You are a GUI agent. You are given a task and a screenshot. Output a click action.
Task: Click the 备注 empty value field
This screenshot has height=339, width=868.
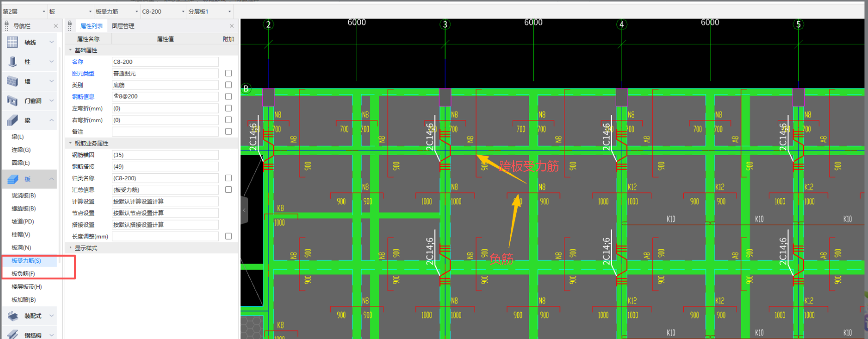[x=165, y=132]
